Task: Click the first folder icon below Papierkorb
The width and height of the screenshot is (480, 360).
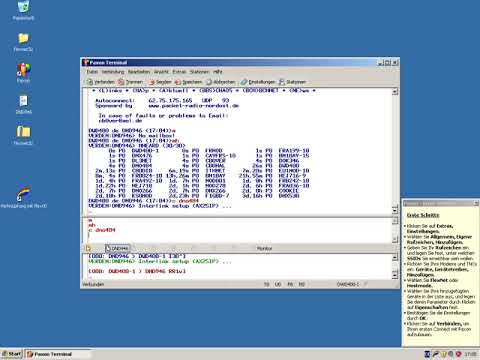Action: point(23,42)
